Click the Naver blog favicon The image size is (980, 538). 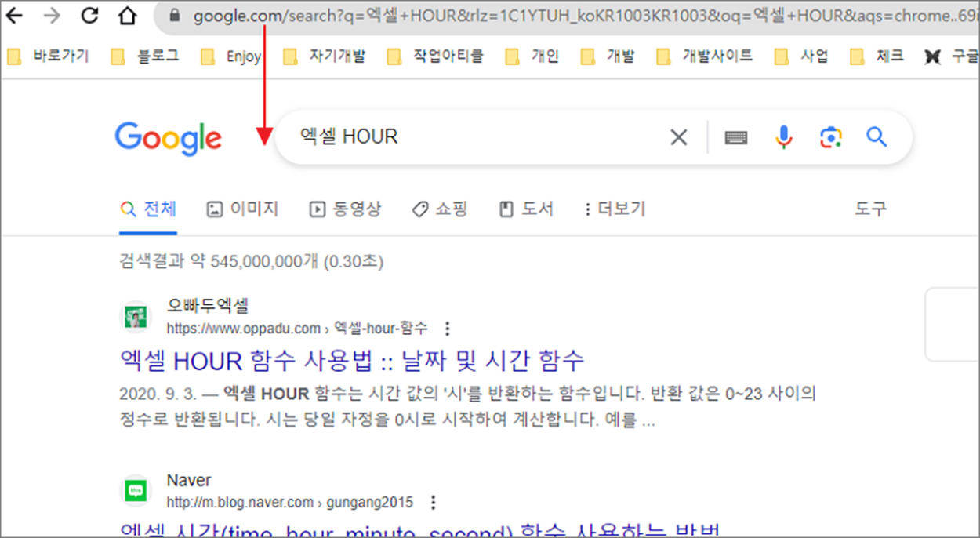tap(136, 491)
